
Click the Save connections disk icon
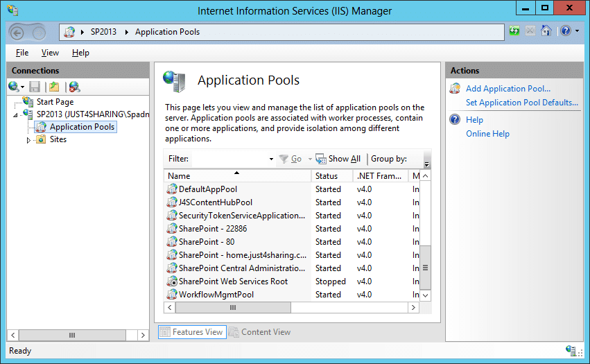tap(35, 87)
